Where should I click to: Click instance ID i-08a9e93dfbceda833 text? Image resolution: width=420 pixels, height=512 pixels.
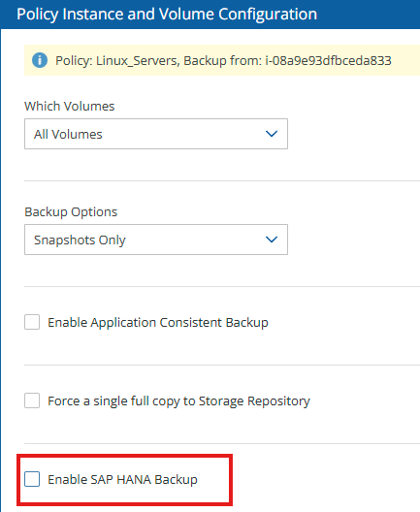point(328,61)
